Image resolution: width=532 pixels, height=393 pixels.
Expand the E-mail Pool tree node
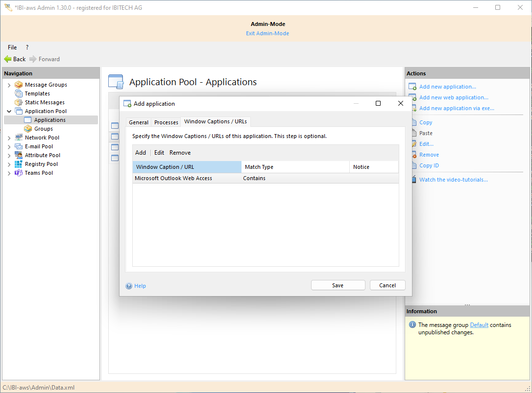click(x=9, y=147)
